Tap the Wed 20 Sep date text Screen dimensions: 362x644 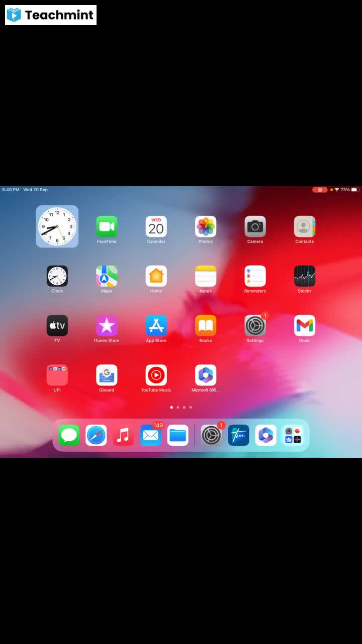tap(36, 190)
